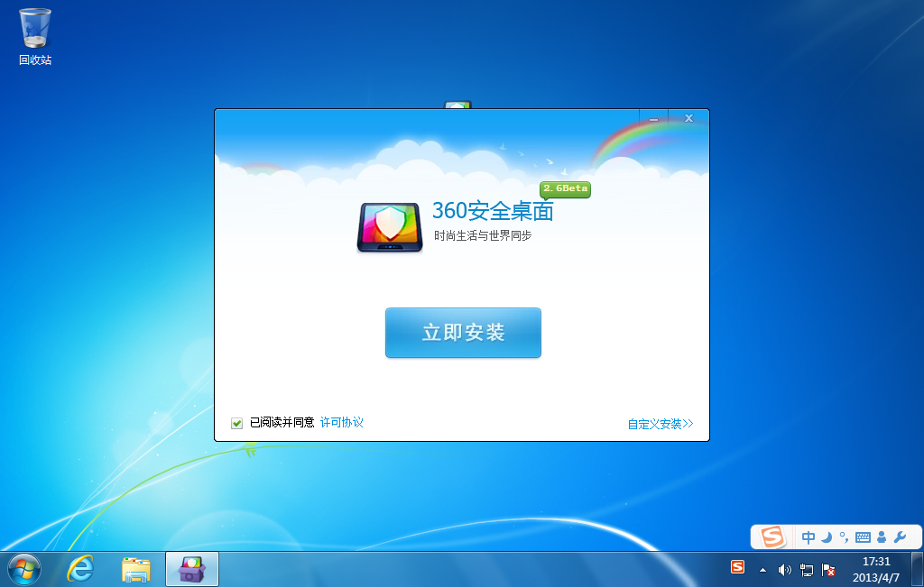
Task: Open 自定义安装 custom install options
Action: coord(660,424)
